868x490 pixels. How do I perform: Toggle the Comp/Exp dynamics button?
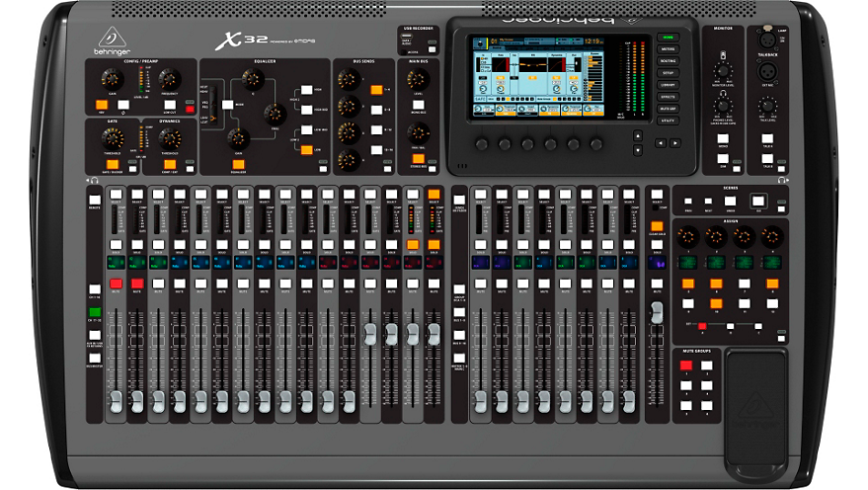click(x=170, y=164)
